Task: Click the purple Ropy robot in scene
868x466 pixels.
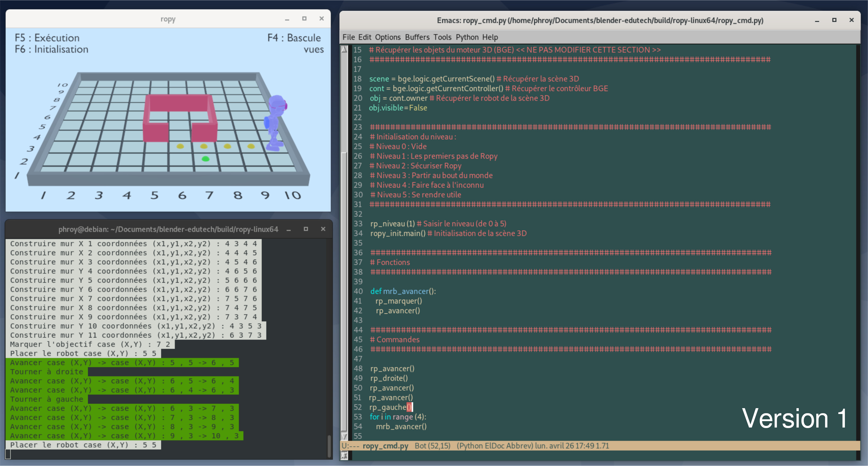Action: pos(276,123)
